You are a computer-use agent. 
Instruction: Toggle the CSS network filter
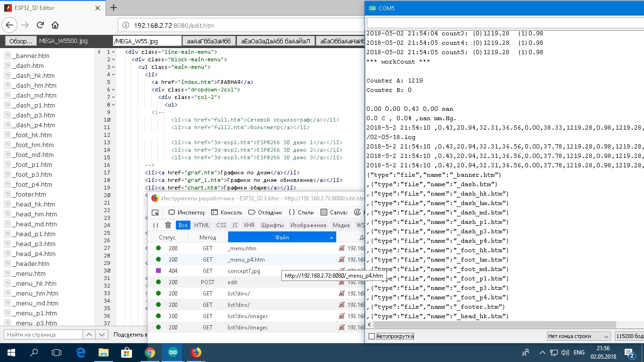(221, 225)
